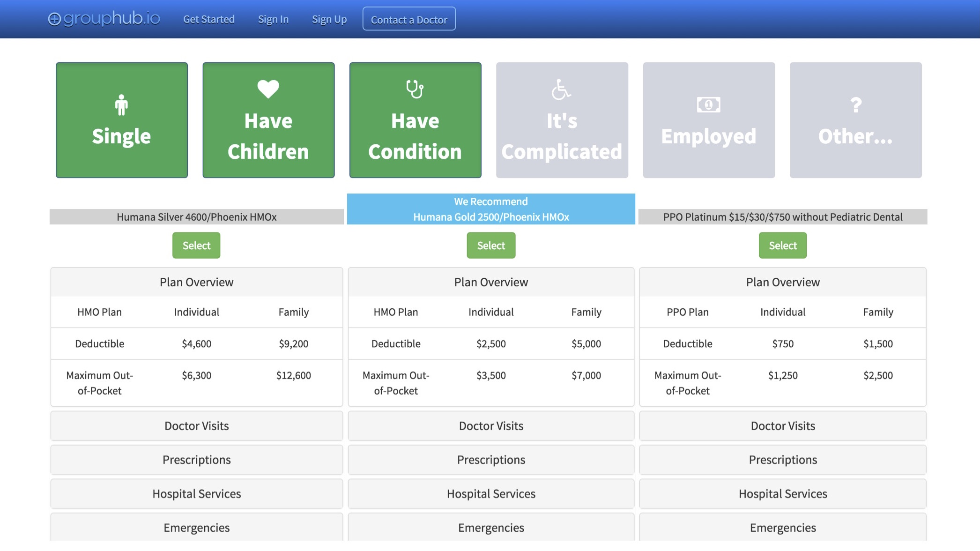Click the Humana Silver 4600/Phoenix HMOx header
980x551 pixels.
[x=197, y=217]
